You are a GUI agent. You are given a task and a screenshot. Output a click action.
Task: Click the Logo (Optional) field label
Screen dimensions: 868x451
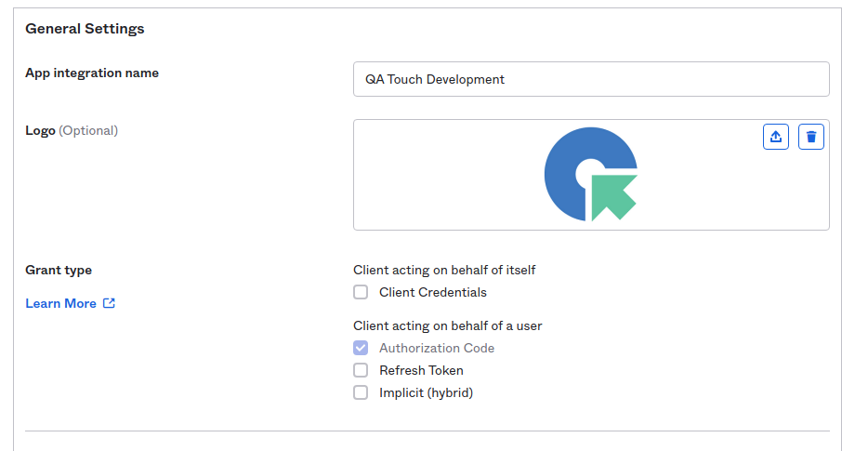[x=72, y=130]
